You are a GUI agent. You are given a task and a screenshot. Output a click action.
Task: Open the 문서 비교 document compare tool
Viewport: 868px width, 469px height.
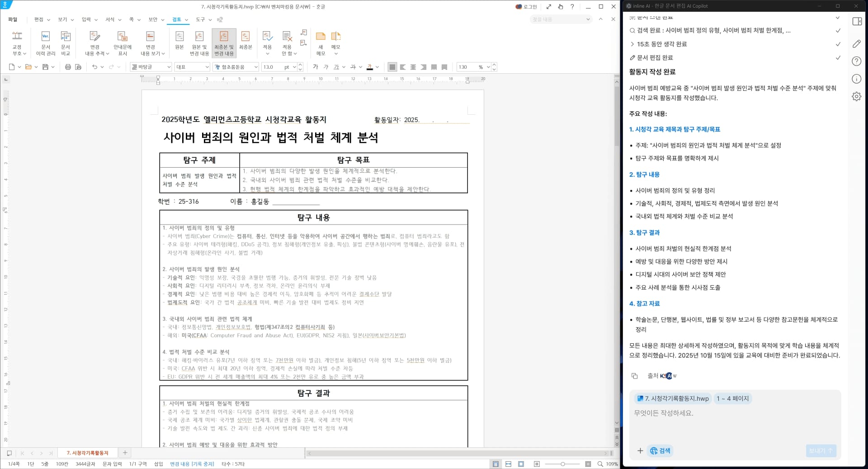point(66,43)
